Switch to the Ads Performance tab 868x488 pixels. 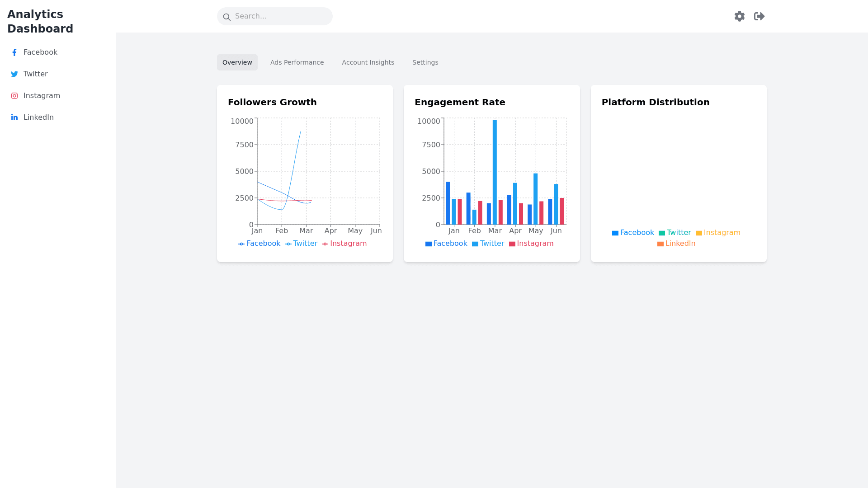point(297,62)
